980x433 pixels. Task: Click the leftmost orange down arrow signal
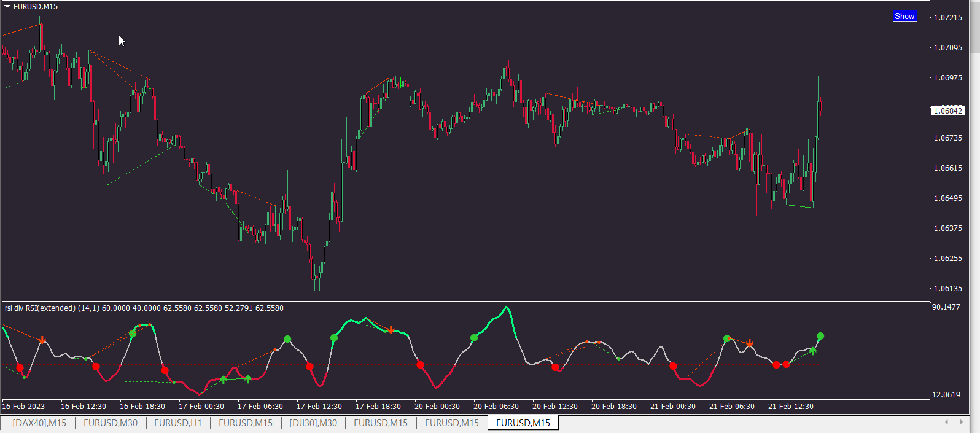42,340
